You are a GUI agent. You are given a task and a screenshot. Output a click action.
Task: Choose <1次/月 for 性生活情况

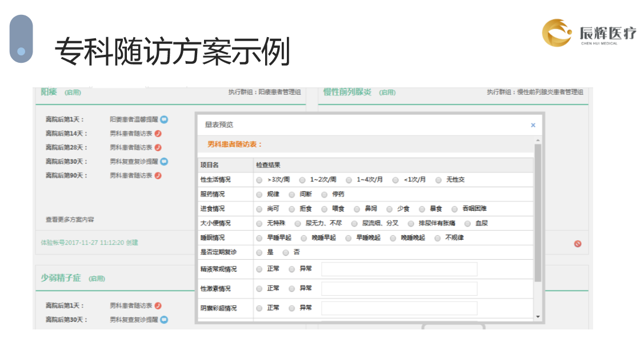(x=395, y=180)
